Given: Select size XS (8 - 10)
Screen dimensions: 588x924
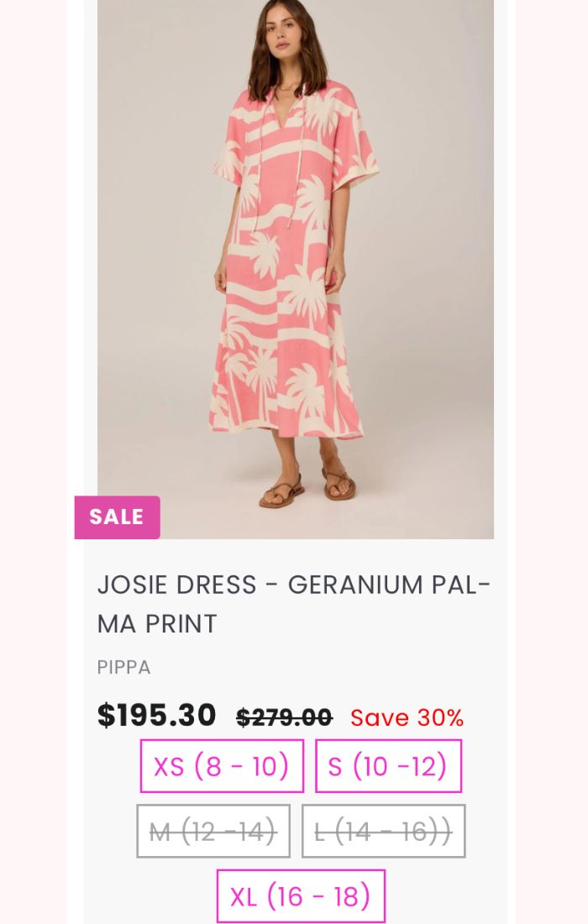Looking at the screenshot, I should coord(222,766).
